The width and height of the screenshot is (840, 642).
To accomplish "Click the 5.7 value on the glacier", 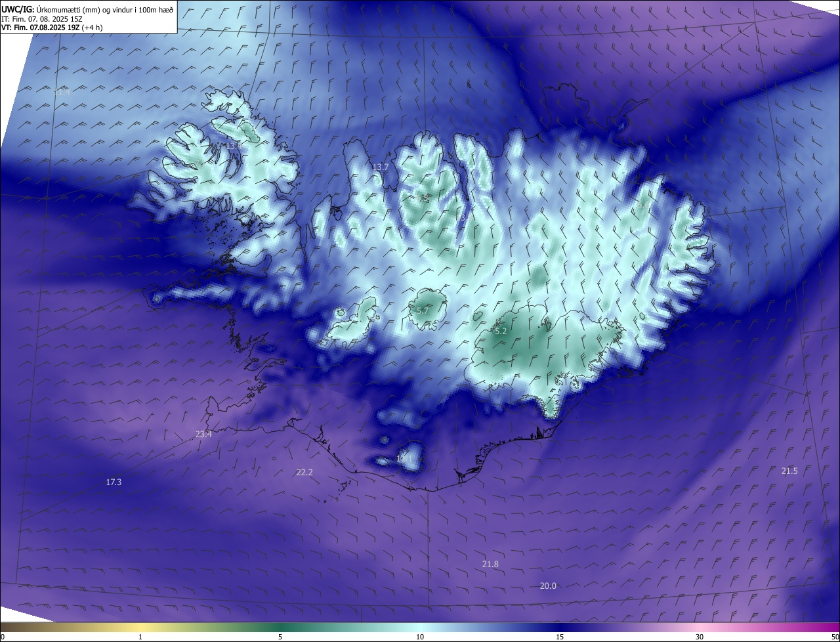I will [x=423, y=310].
